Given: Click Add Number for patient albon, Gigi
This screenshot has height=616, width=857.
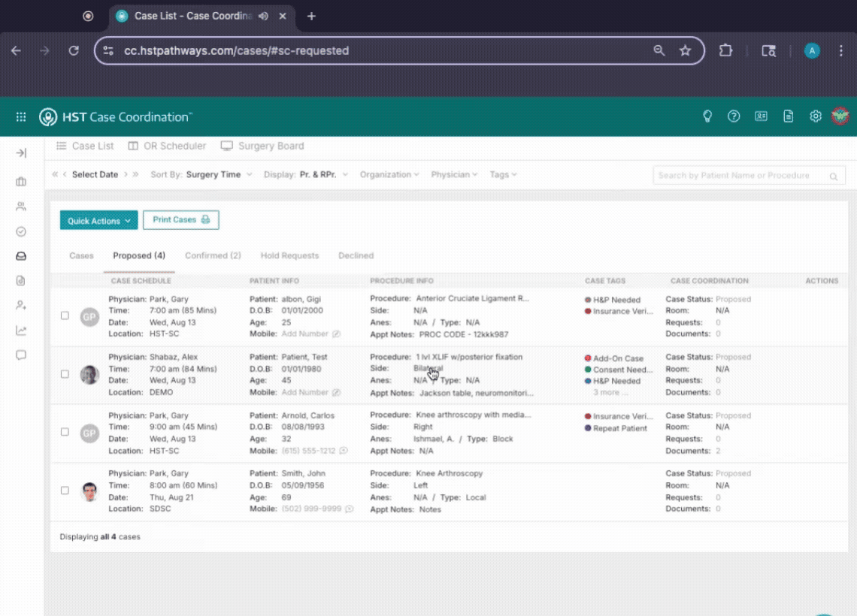Looking at the screenshot, I should (304, 334).
